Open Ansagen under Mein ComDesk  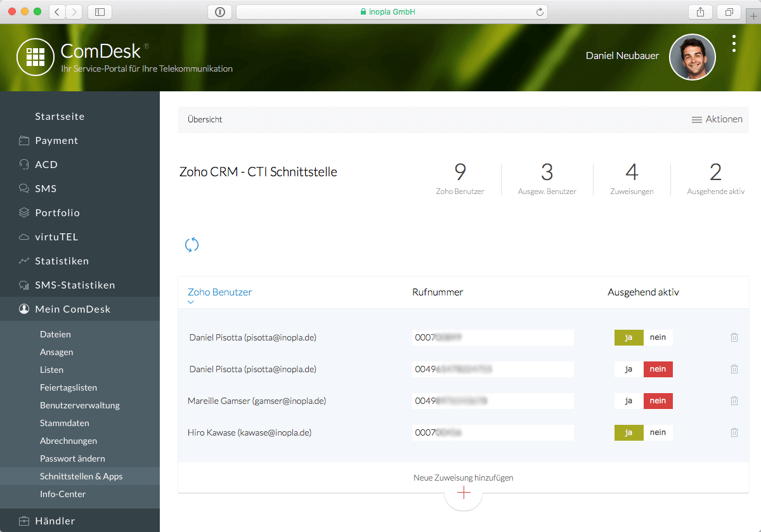(56, 352)
